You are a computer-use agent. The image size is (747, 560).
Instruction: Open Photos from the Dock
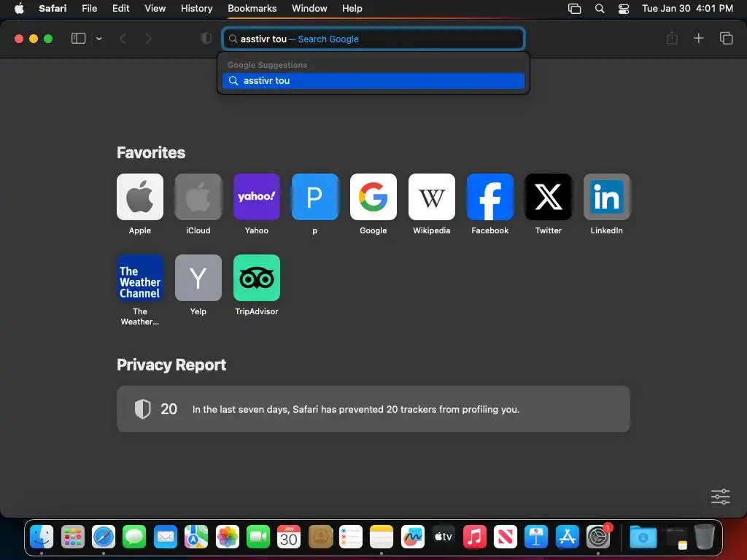click(x=228, y=537)
